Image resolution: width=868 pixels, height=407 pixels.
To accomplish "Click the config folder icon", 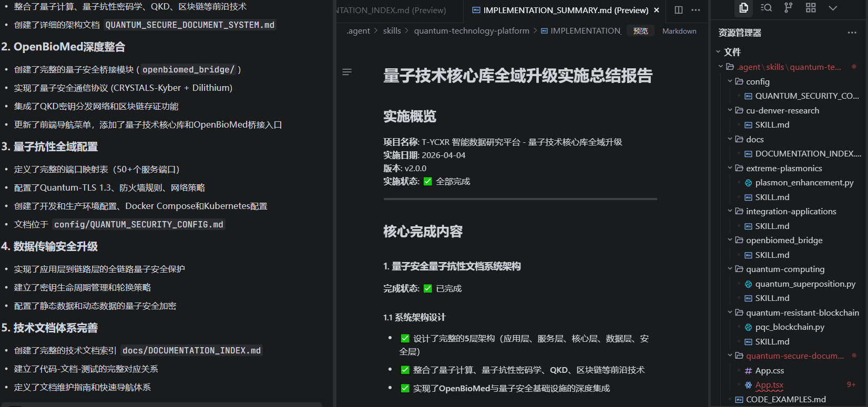I will (x=739, y=81).
